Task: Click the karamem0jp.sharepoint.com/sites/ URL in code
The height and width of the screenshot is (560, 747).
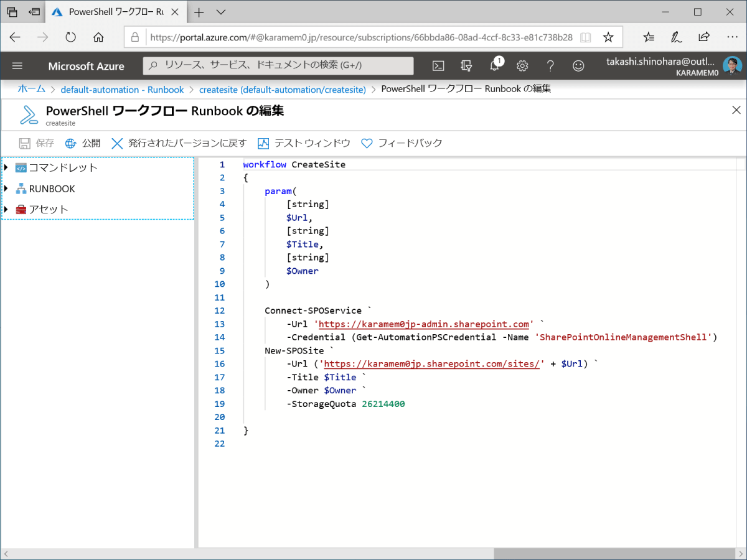Action: tap(431, 364)
